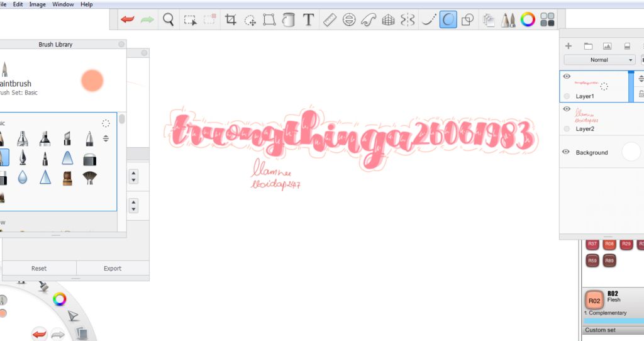Select the fan brush in Brush Library

89,177
